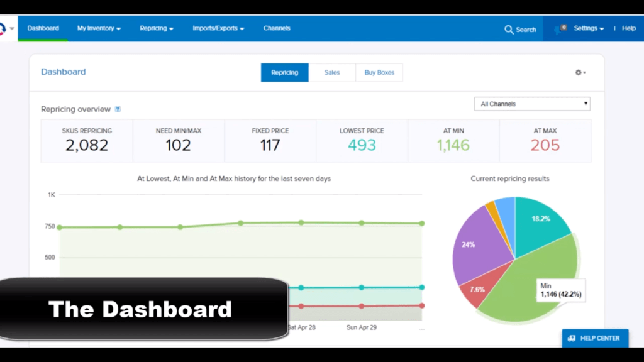Go to the Channels page
The height and width of the screenshot is (362, 644).
[277, 28]
